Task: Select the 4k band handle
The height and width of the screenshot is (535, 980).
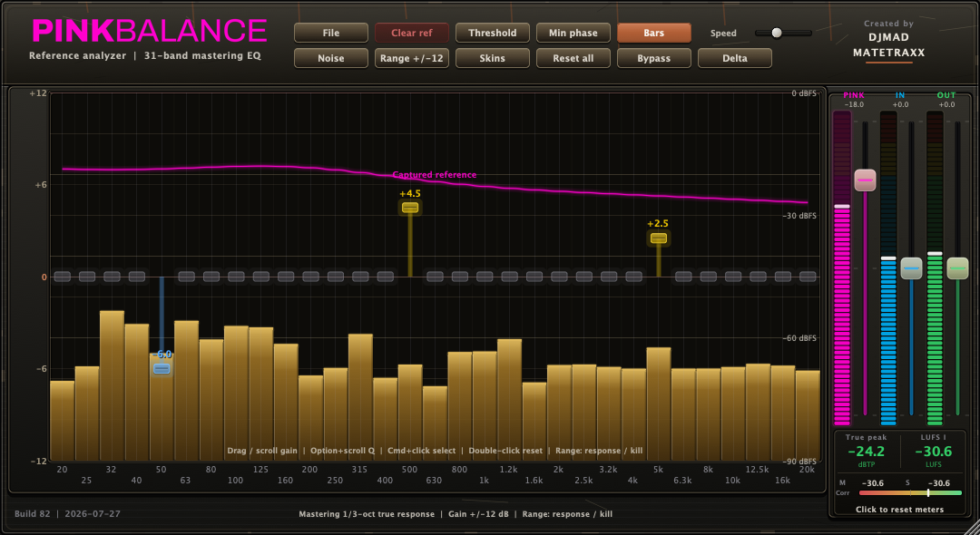Action: point(633,277)
